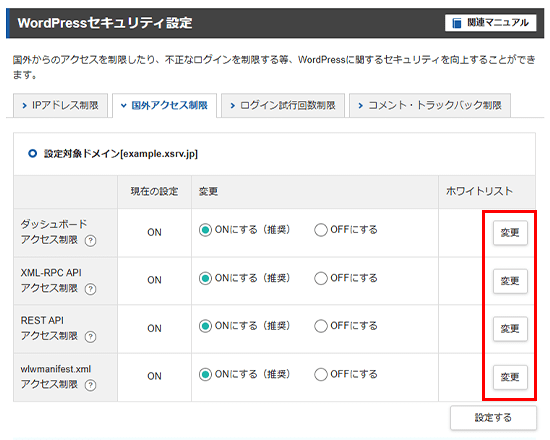Click 変更 whitelist button for wlwmanifest.xml row
The height and width of the screenshot is (440, 550).
(x=510, y=377)
